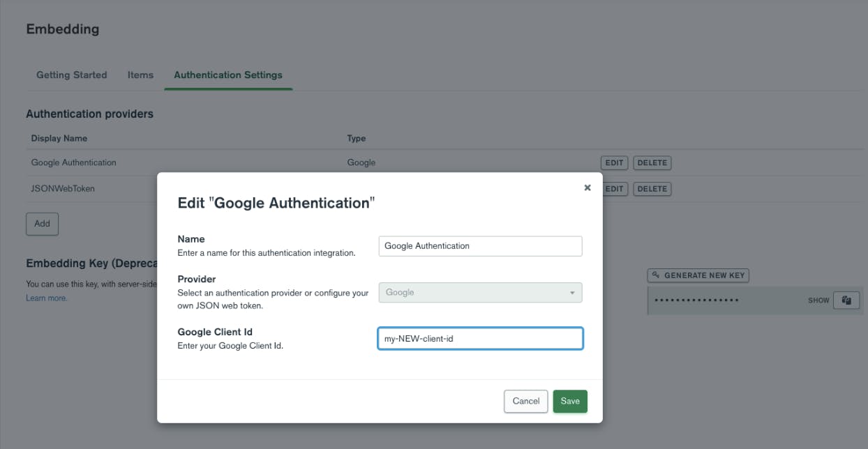This screenshot has height=449, width=868.
Task: Edit the JSONWebToken provider
Action: [x=615, y=189]
